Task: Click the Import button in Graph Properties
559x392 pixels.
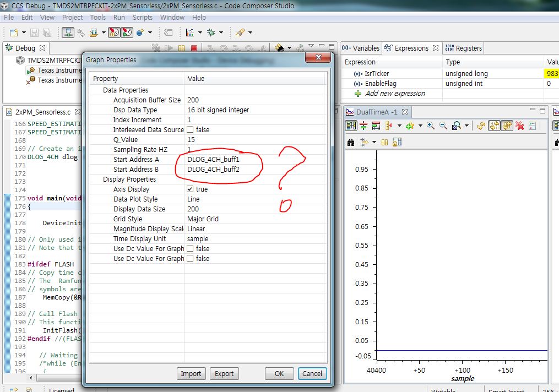Action: pos(191,373)
